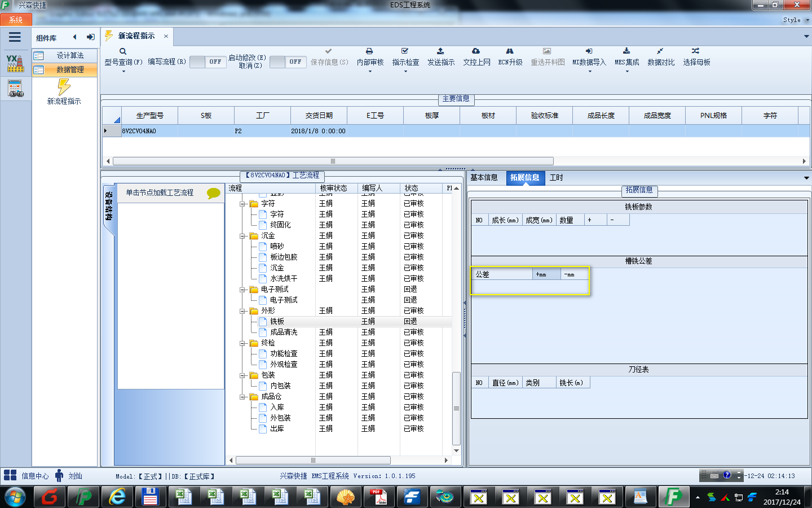Click 数据对比 compare icon

660,51
